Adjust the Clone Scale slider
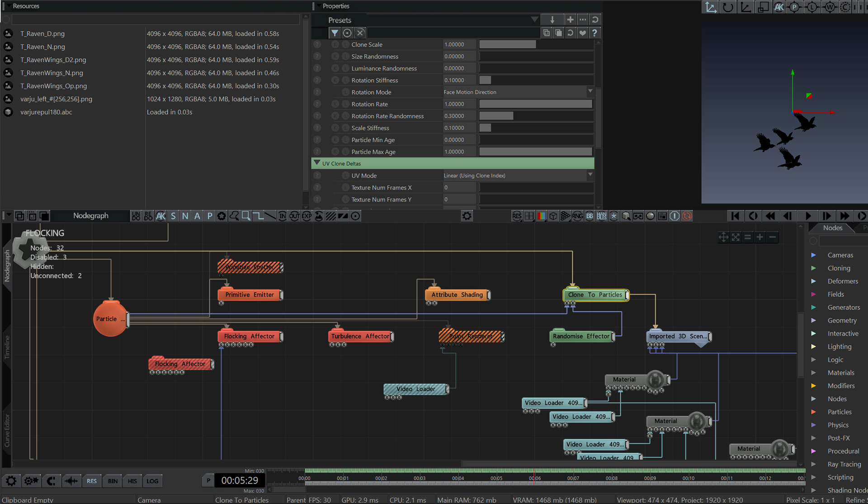The height and width of the screenshot is (504, 868). point(536,44)
